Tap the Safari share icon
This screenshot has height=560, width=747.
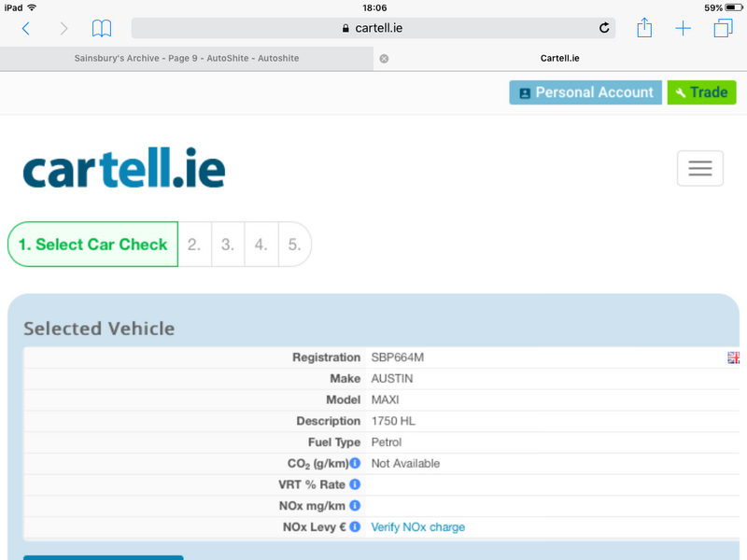[x=644, y=28]
